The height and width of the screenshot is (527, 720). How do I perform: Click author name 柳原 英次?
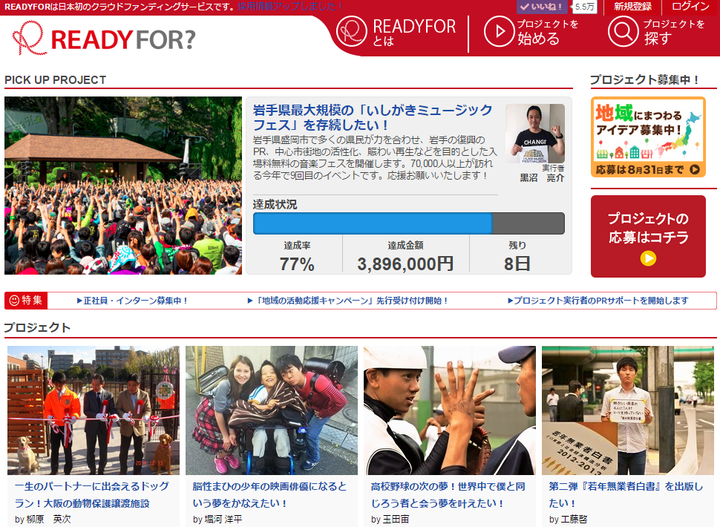pyautogui.click(x=48, y=519)
